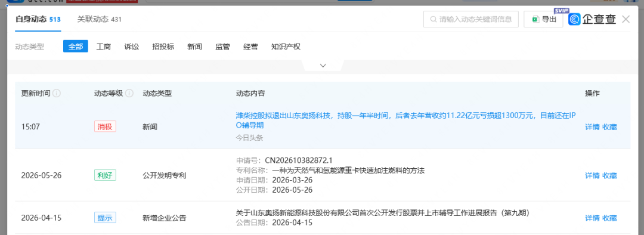Filter by 工商 type
The height and width of the screenshot is (235, 644).
104,47
